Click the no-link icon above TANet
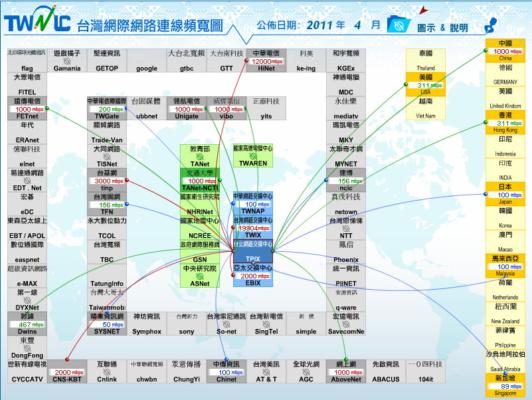Screen dimensions: 532x400 coord(200,157)
